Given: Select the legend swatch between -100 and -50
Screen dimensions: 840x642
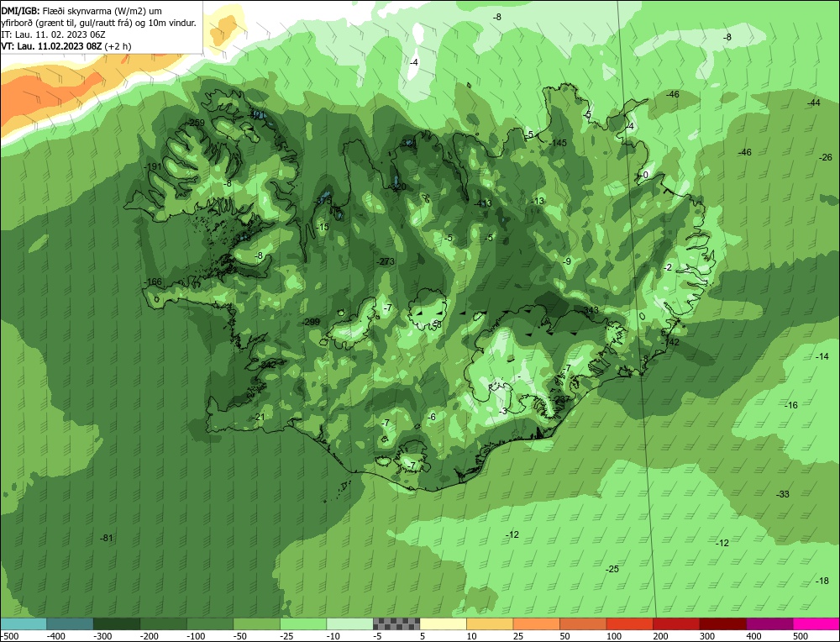Looking at the screenshot, I should [x=210, y=624].
